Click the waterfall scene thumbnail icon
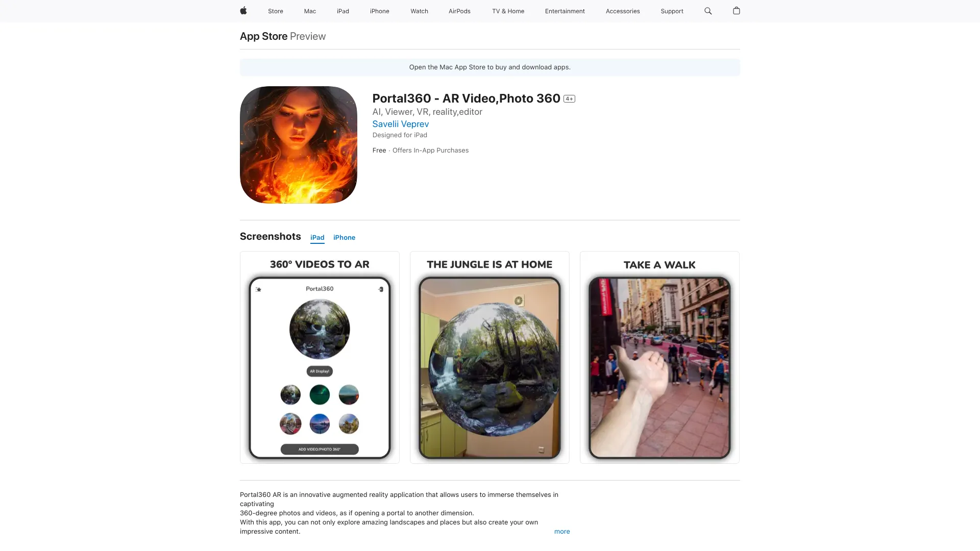Screen dimensions: 980x551 [x=290, y=394]
